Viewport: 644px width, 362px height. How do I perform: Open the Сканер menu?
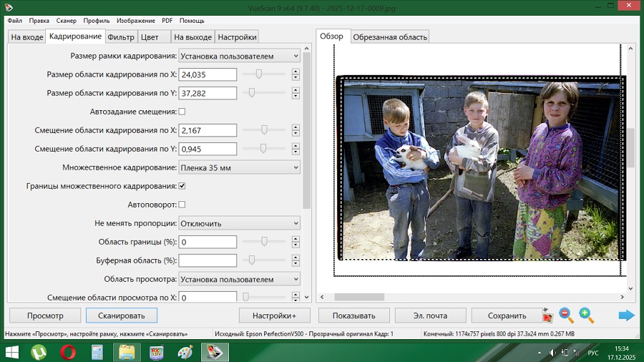click(67, 21)
